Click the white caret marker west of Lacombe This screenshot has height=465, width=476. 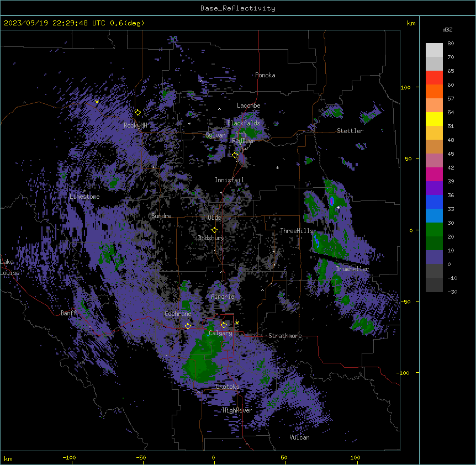[219, 109]
